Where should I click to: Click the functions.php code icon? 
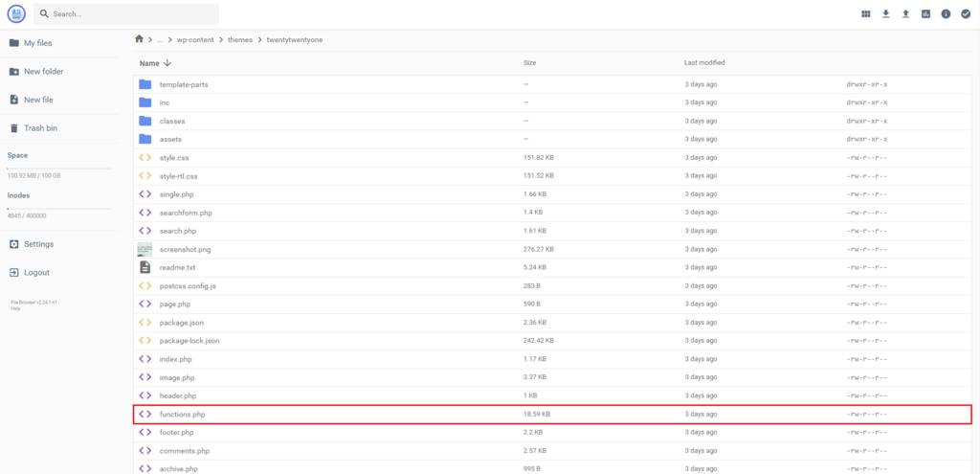coord(145,414)
